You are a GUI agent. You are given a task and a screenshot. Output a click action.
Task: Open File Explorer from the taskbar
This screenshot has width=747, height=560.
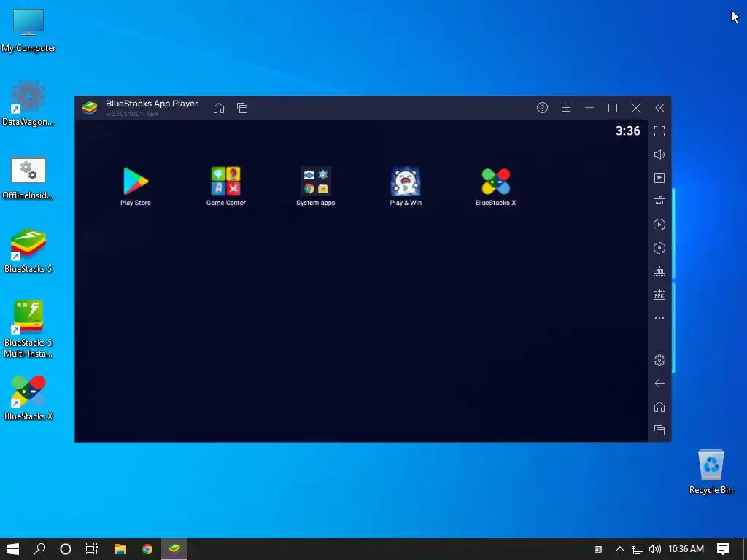120,549
